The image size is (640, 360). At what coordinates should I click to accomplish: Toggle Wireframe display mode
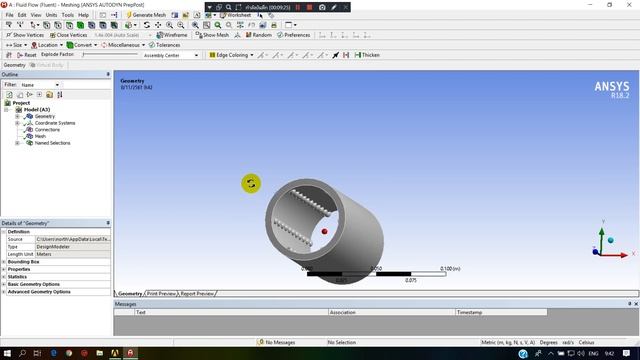(172, 35)
